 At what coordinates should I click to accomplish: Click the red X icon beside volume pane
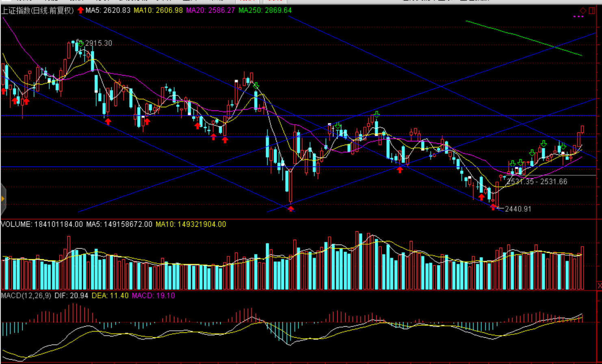coord(599,286)
